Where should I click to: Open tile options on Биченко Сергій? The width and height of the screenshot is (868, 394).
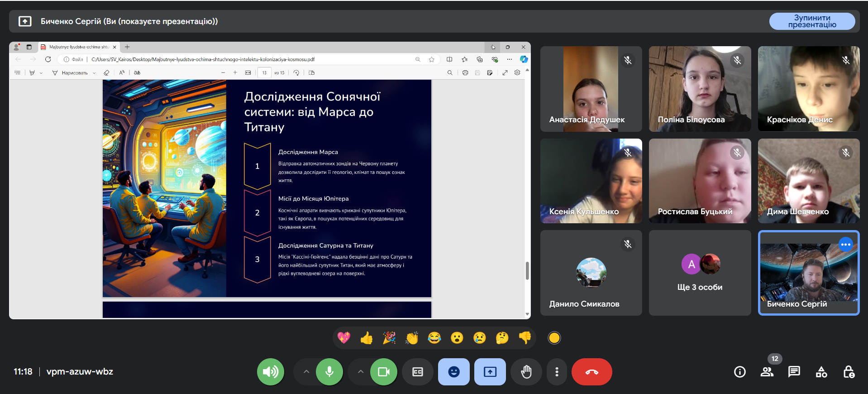click(x=845, y=245)
